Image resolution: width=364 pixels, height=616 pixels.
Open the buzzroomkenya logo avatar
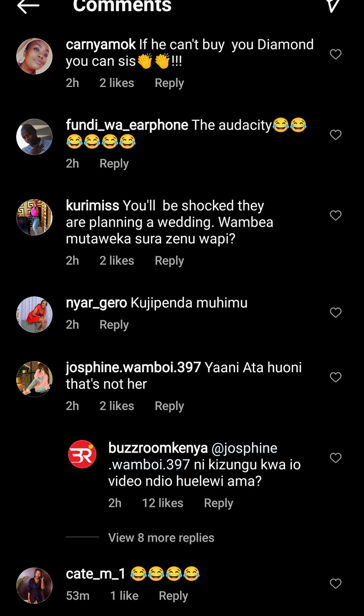pos(82,454)
